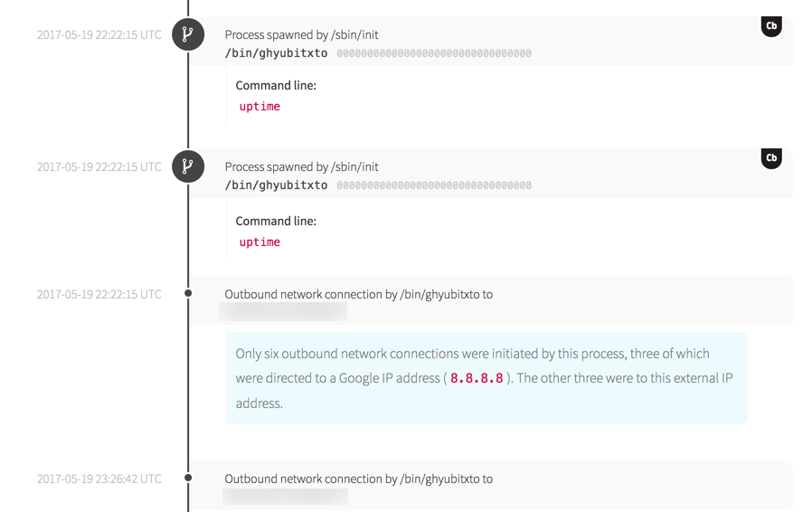This screenshot has height=512, width=812.
Task: Click the second event's /bin/ghyubitxto path
Action: point(276,185)
